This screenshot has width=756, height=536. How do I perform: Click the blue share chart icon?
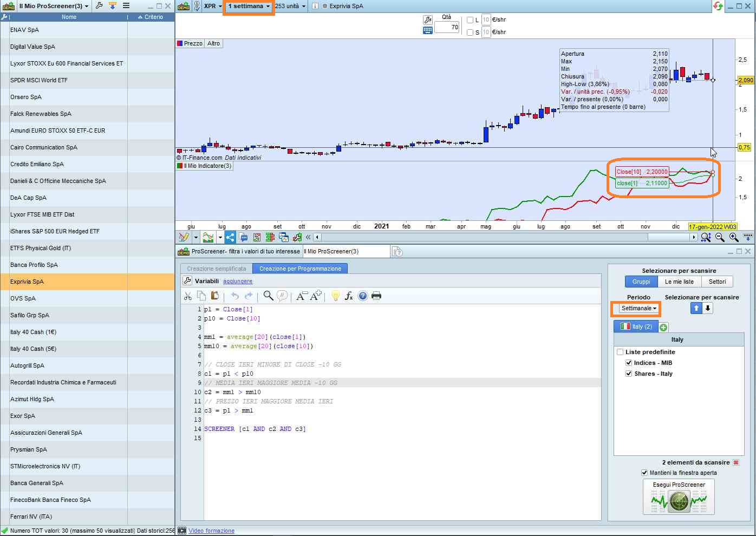[x=230, y=237]
